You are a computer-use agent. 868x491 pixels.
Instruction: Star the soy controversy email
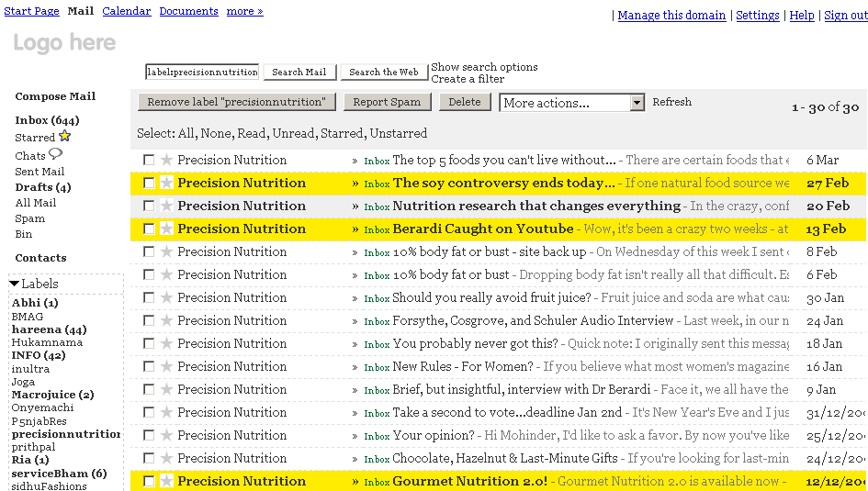point(166,183)
